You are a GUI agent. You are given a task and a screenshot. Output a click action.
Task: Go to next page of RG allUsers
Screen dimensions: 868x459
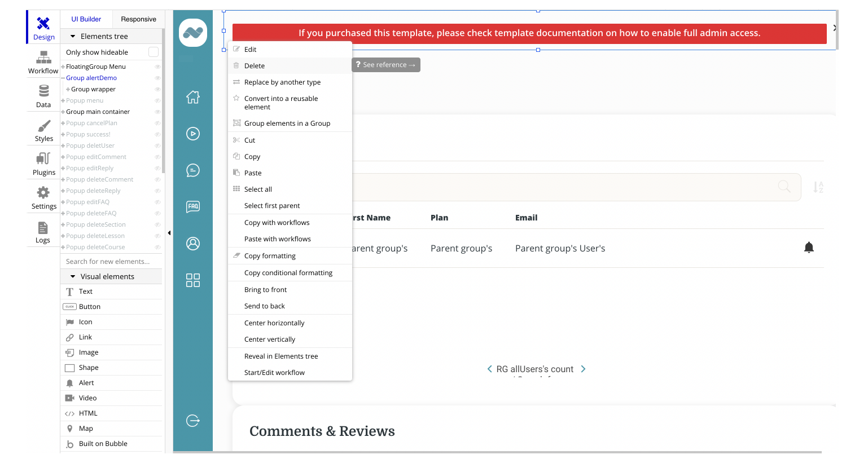pyautogui.click(x=583, y=369)
